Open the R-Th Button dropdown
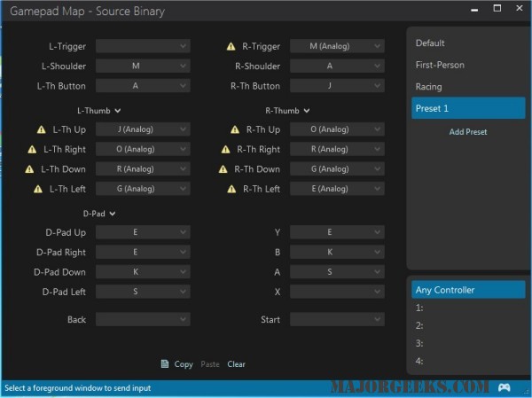Viewport: 532px width, 398px height. click(337, 86)
